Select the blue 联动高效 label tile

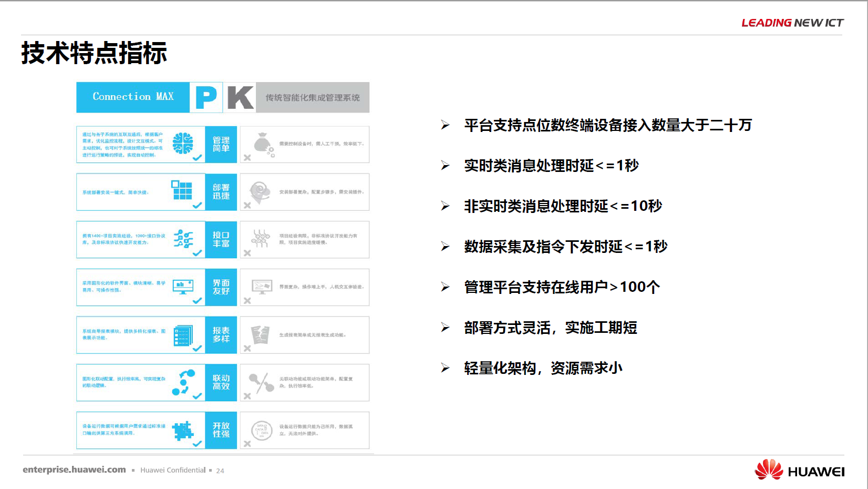coord(221,382)
